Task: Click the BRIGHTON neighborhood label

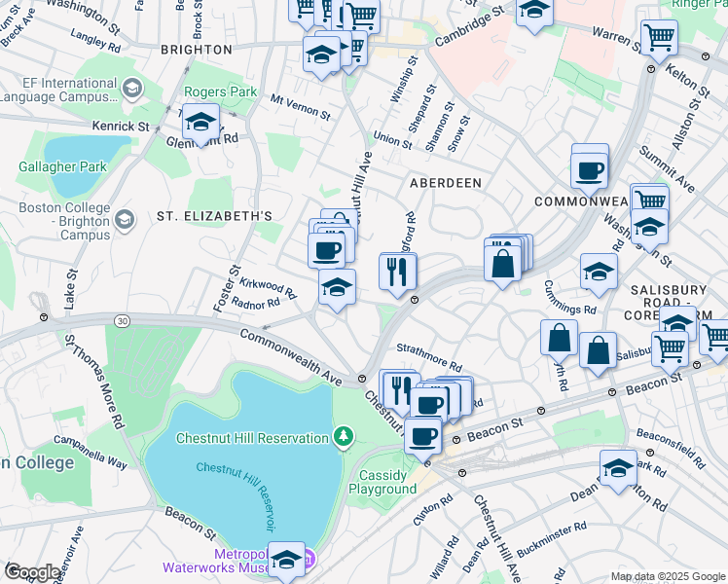Action: [x=197, y=50]
